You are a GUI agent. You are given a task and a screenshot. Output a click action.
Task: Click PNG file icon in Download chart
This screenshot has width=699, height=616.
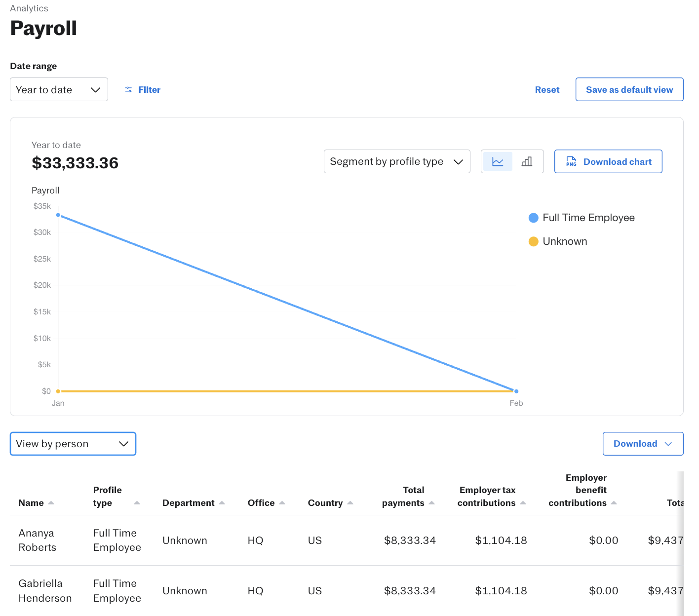(571, 162)
